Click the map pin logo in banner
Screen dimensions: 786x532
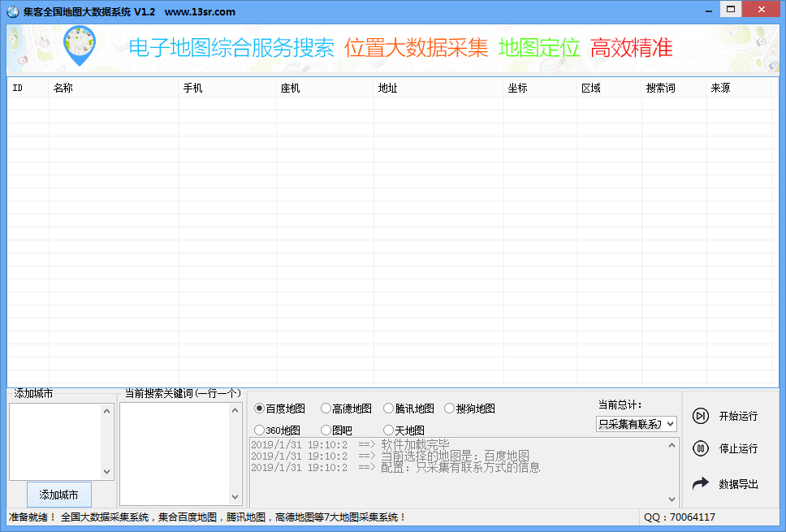click(80, 46)
